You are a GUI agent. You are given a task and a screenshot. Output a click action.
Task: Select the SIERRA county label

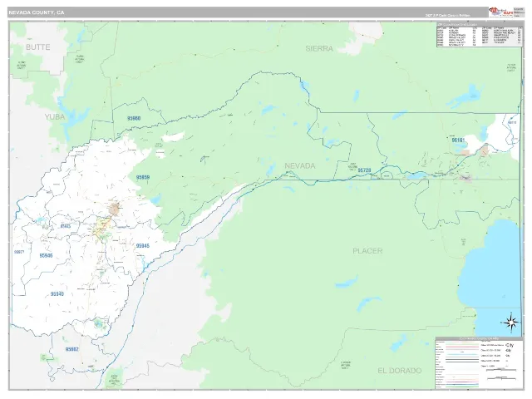(x=319, y=48)
